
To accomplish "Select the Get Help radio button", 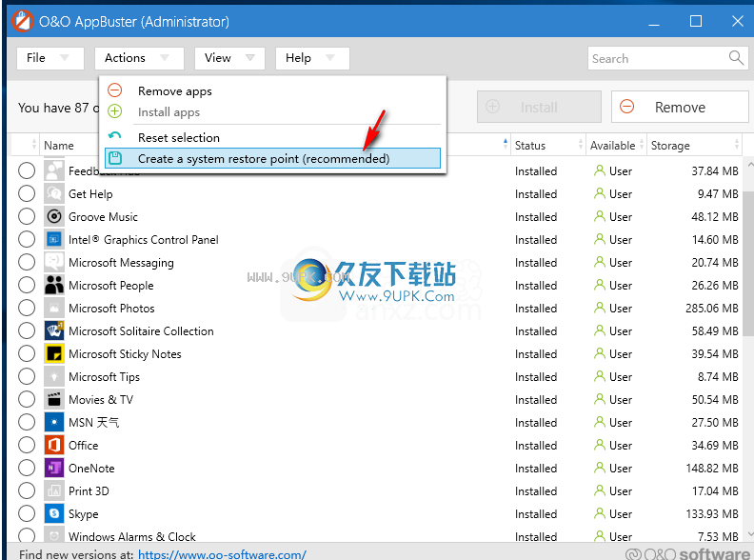I will (27, 193).
